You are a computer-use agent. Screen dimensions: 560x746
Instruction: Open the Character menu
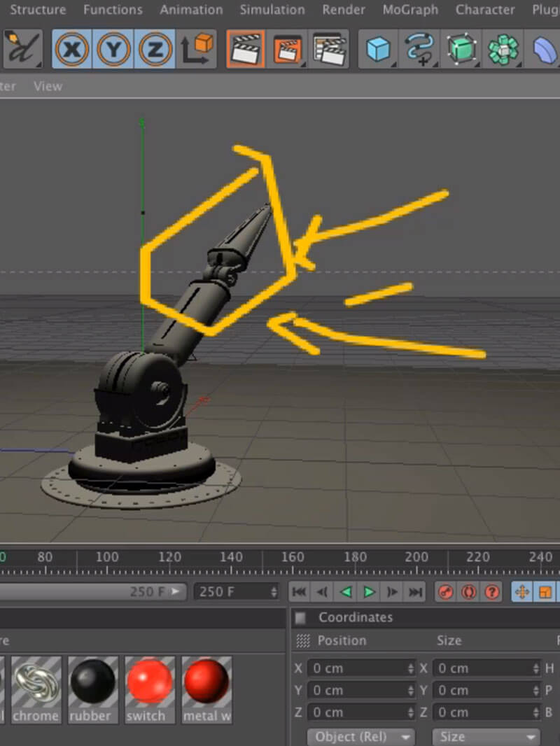(485, 10)
